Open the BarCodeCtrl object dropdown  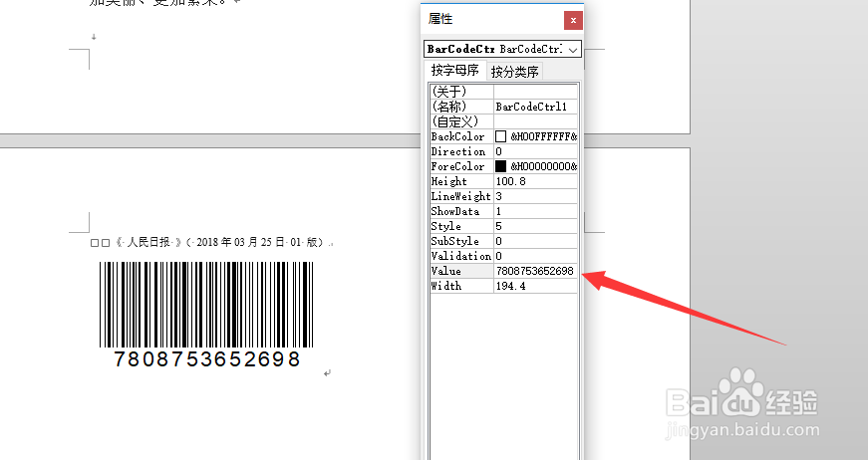[x=573, y=49]
